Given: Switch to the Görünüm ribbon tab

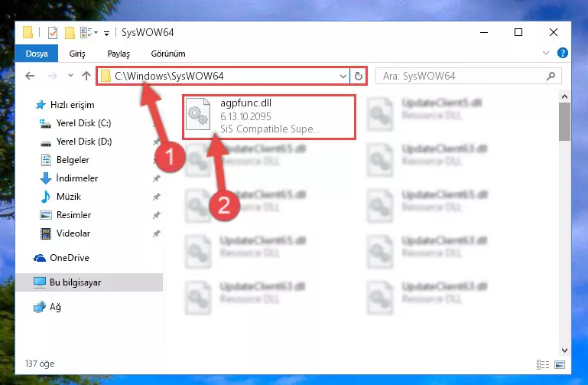Looking at the screenshot, I should 168,54.
